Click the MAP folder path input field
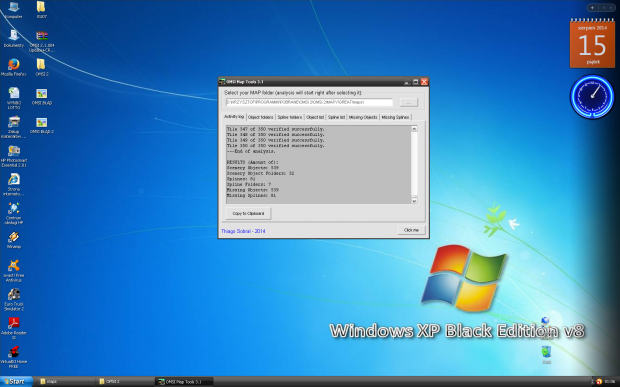This screenshot has width=620, height=387. (x=309, y=102)
